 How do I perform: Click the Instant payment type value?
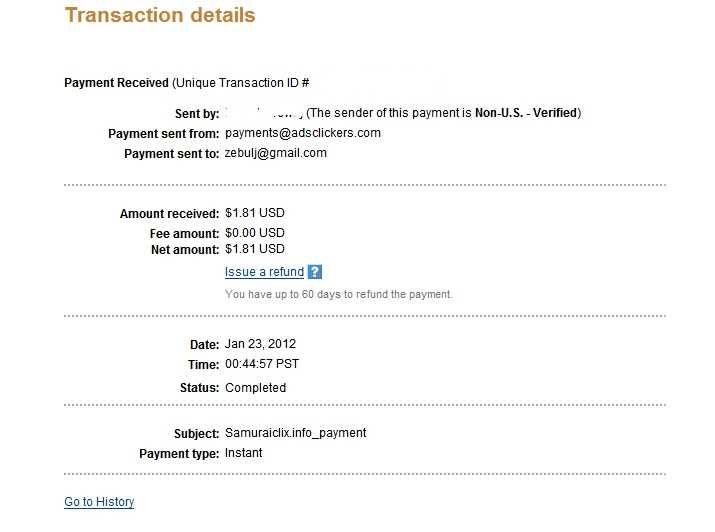244,453
